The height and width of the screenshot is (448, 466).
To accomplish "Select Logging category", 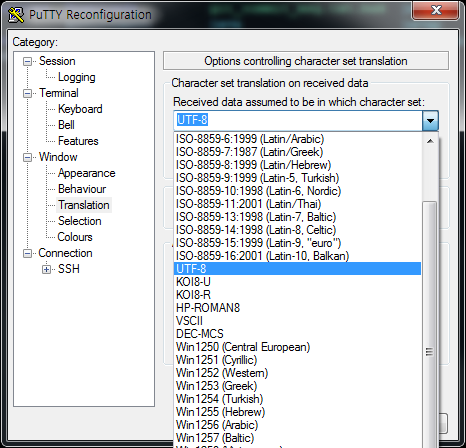I will 77,77.
